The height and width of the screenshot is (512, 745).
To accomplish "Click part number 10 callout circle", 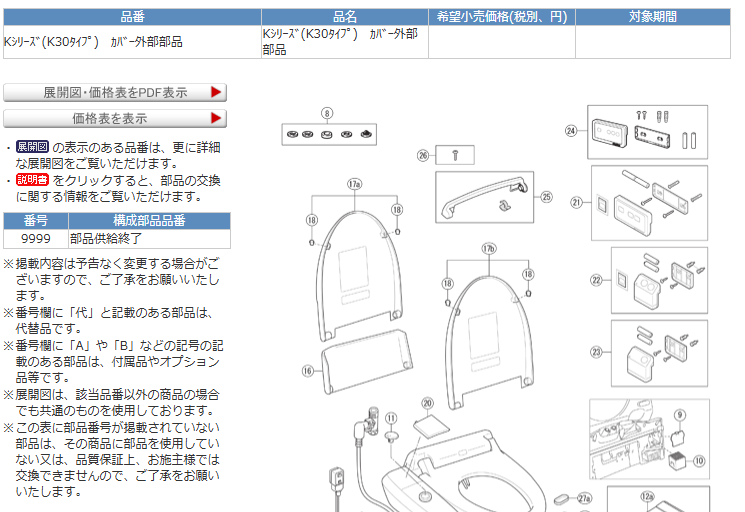I will click(x=699, y=461).
